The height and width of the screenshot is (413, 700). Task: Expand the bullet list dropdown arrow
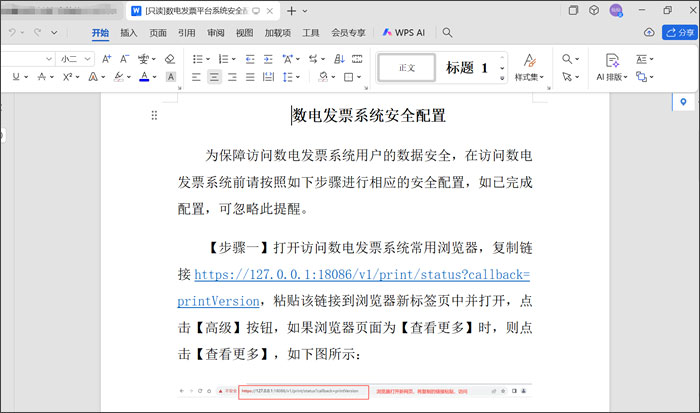tap(208, 59)
